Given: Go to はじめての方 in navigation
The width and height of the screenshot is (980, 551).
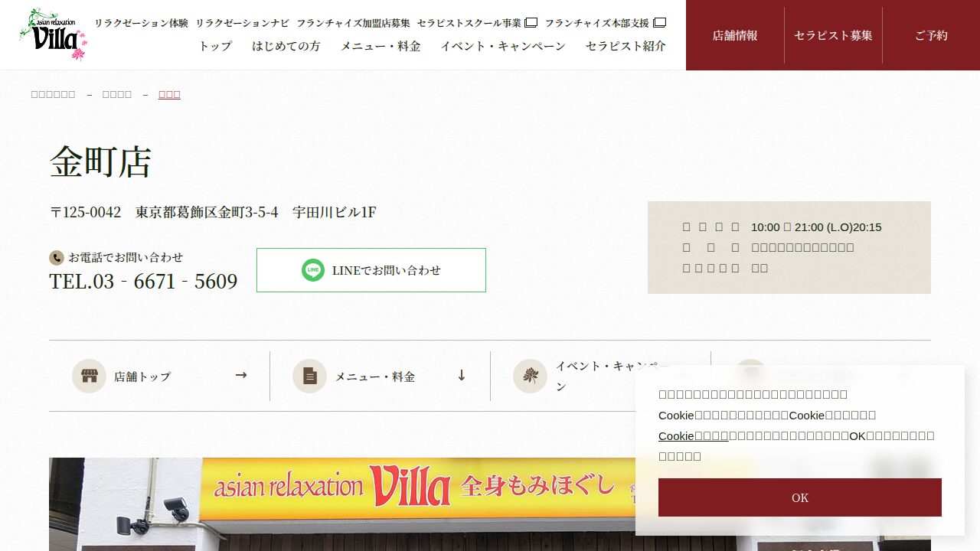Looking at the screenshot, I should tap(286, 46).
